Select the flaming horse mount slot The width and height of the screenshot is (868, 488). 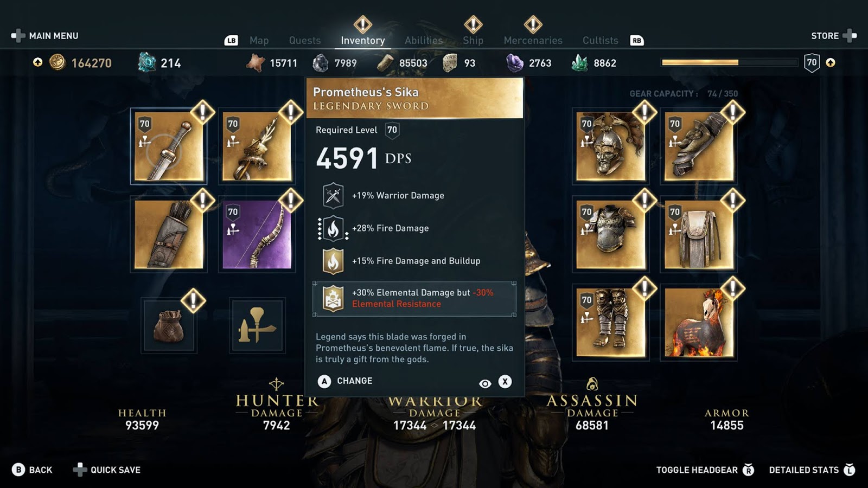click(x=699, y=323)
